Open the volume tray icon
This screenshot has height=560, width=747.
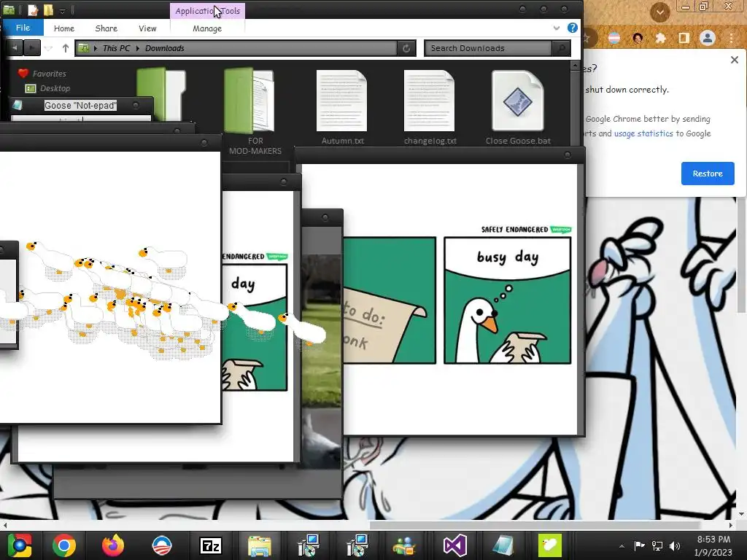click(x=675, y=546)
